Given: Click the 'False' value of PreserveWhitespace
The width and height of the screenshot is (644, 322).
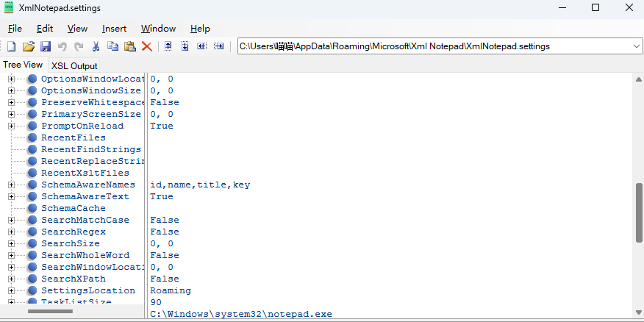Looking at the screenshot, I should [164, 102].
